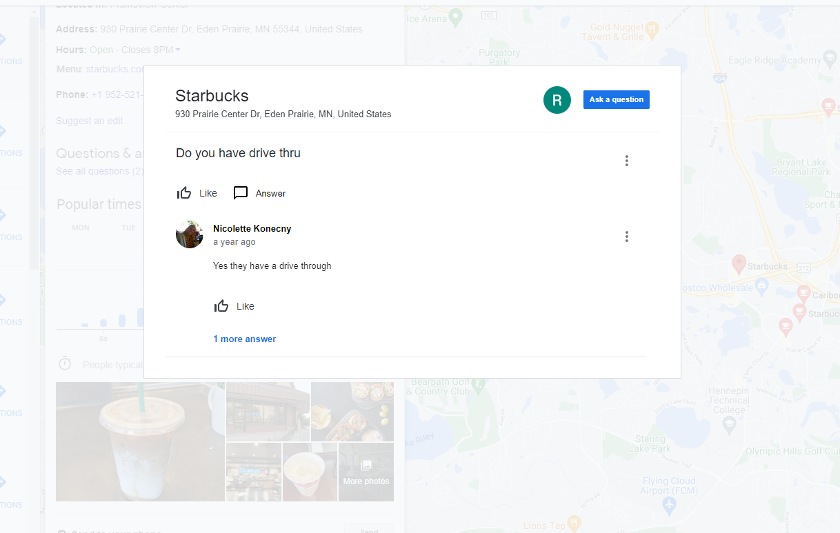Like the question with thumbs-up icon
The image size is (840, 533).
[184, 193]
